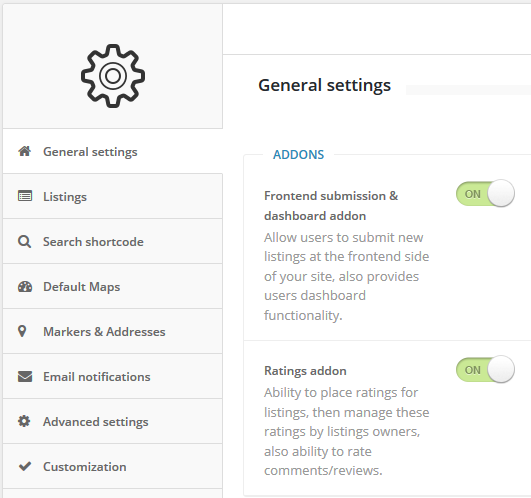Click the map pin icon for Markers & Addresses
This screenshot has height=498, width=531.
coord(22,331)
